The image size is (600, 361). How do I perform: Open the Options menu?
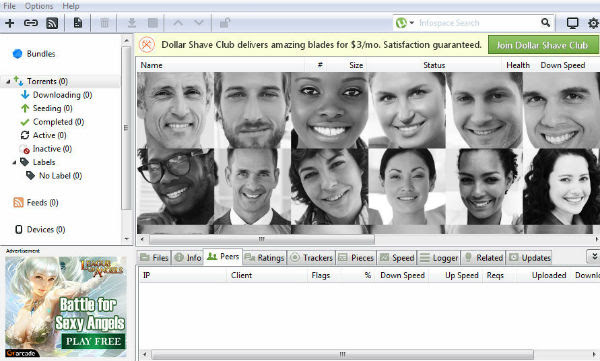click(39, 6)
